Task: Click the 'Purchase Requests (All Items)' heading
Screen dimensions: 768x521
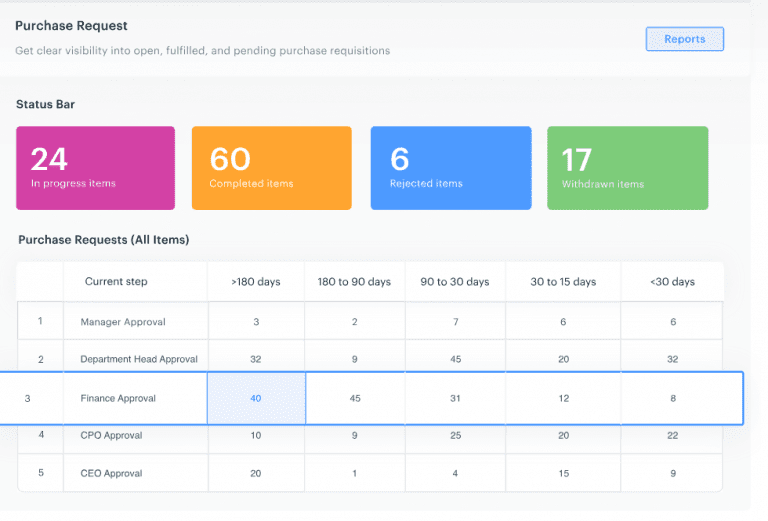Action: [x=104, y=240]
